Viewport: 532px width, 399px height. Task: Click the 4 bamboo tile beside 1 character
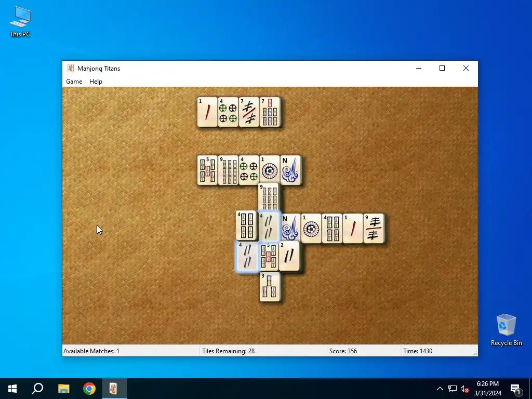click(332, 228)
